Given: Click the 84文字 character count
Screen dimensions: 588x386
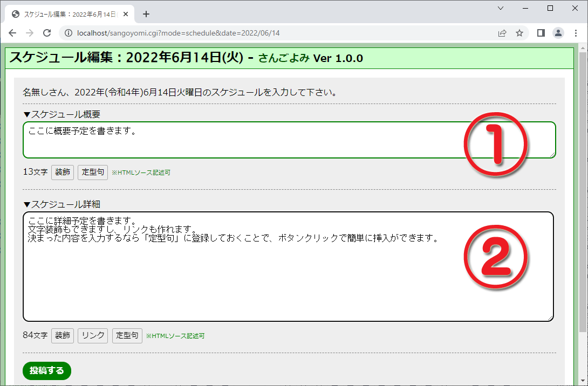Looking at the screenshot, I should click(x=35, y=335).
